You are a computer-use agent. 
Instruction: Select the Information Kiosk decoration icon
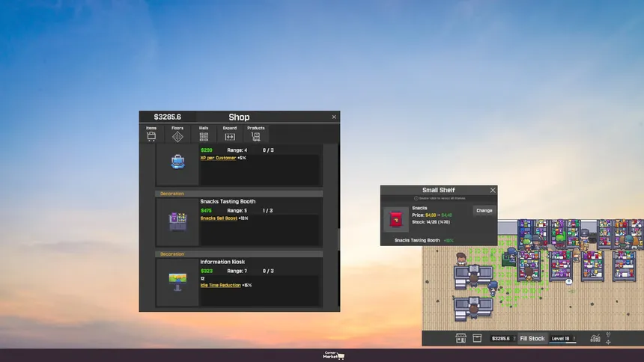coord(177,281)
